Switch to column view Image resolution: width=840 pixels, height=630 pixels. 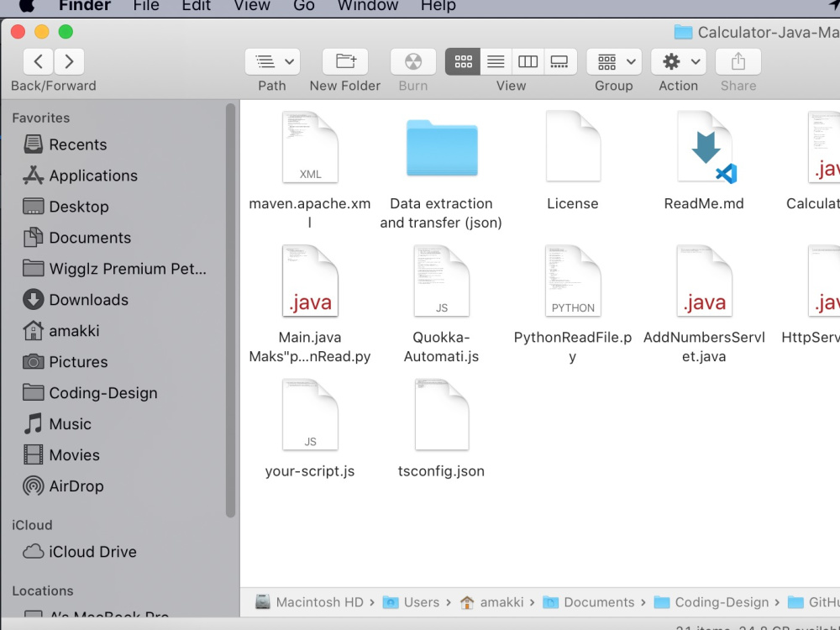(528, 61)
